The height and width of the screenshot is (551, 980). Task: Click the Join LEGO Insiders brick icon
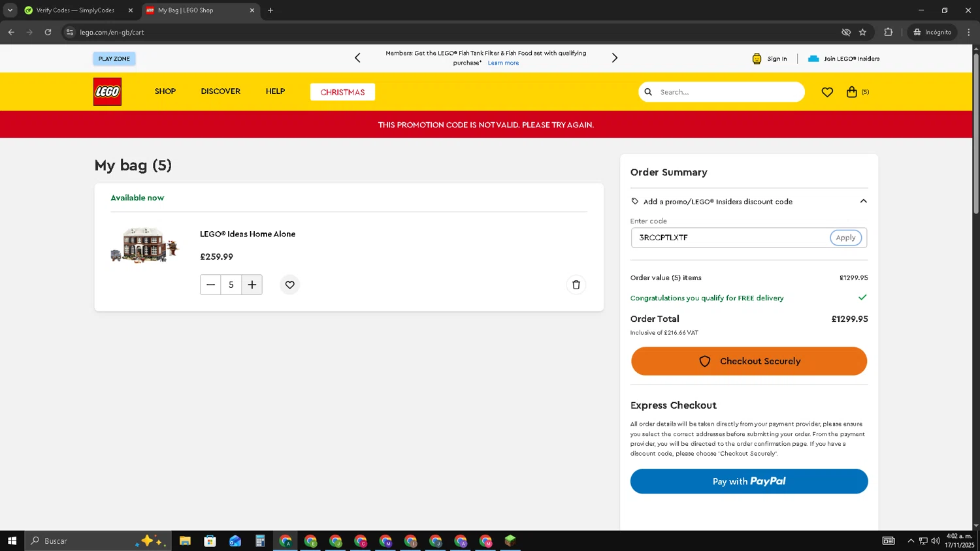tap(813, 59)
